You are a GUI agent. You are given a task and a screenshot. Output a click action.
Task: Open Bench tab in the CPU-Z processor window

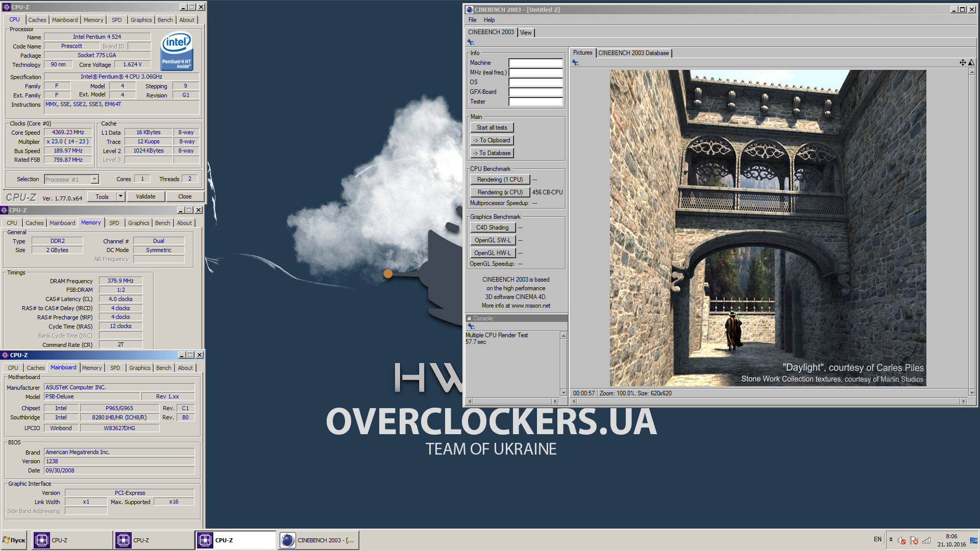click(165, 20)
